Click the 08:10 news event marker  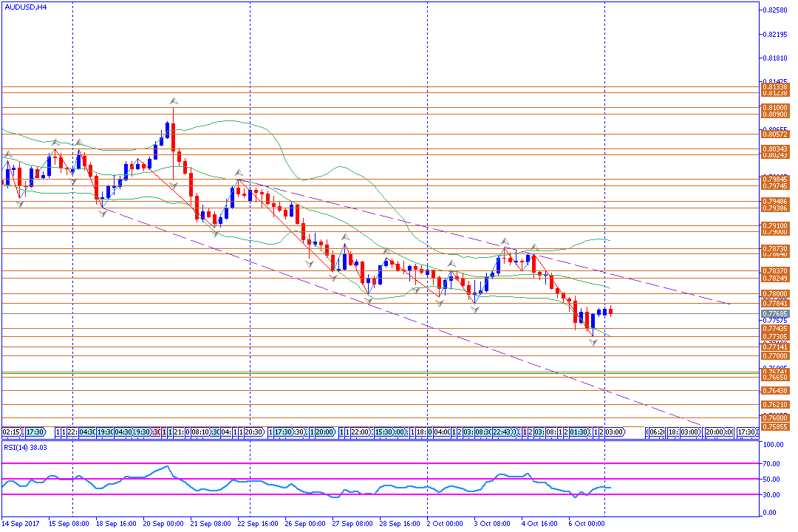(x=200, y=432)
